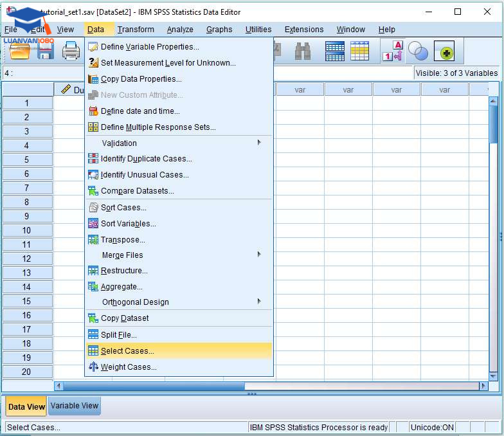Click the Print toolbar icon
504x436 pixels.
(x=71, y=51)
